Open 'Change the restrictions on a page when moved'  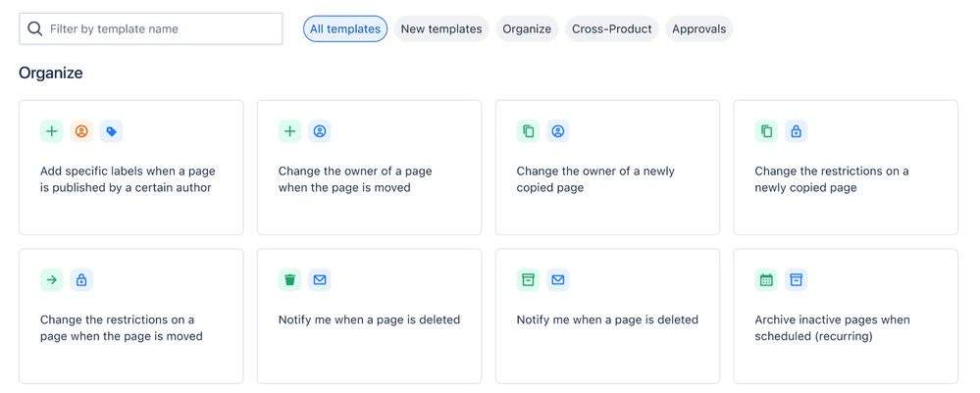click(131, 317)
